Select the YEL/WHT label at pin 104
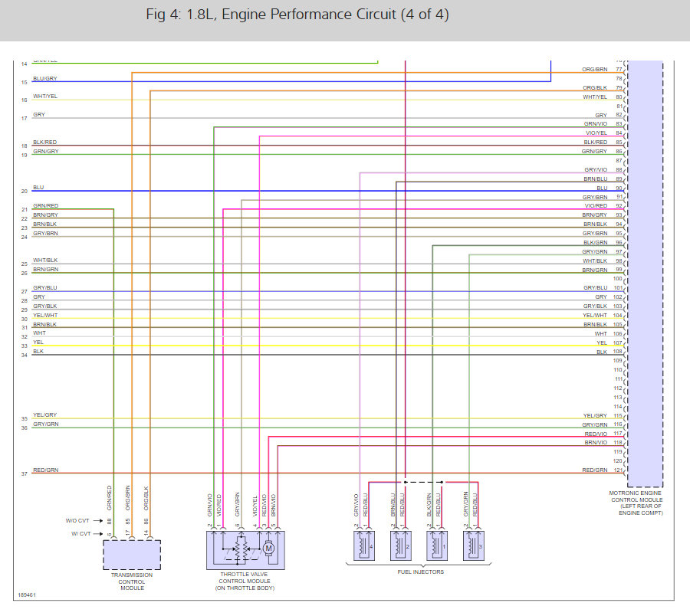 pyautogui.click(x=594, y=315)
